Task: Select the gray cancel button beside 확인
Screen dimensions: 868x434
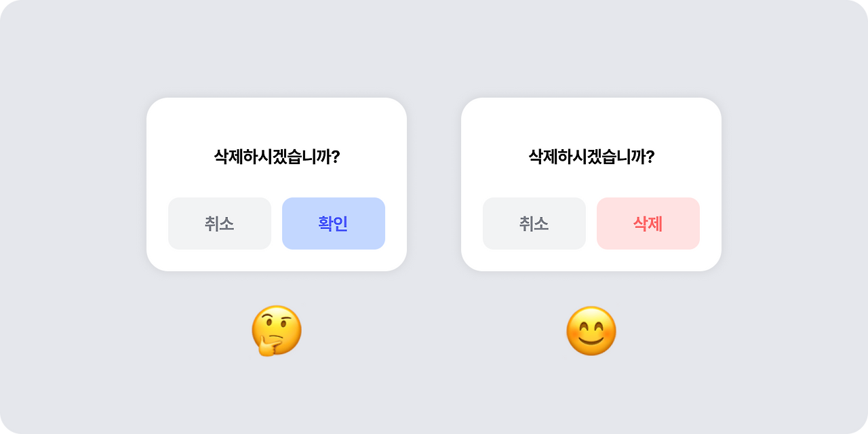Action: (x=220, y=223)
